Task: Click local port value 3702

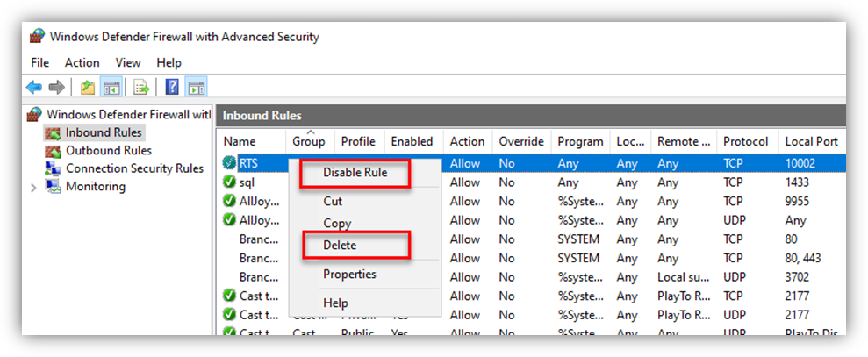Action: pyautogui.click(x=798, y=277)
